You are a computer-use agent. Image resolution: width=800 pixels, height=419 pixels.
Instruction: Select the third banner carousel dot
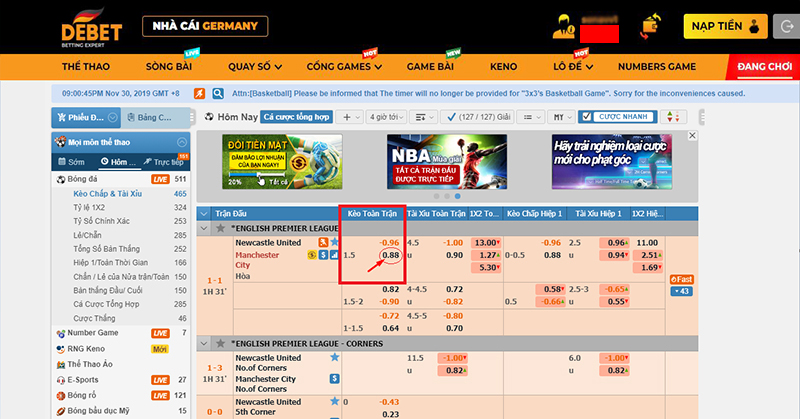click(x=458, y=196)
